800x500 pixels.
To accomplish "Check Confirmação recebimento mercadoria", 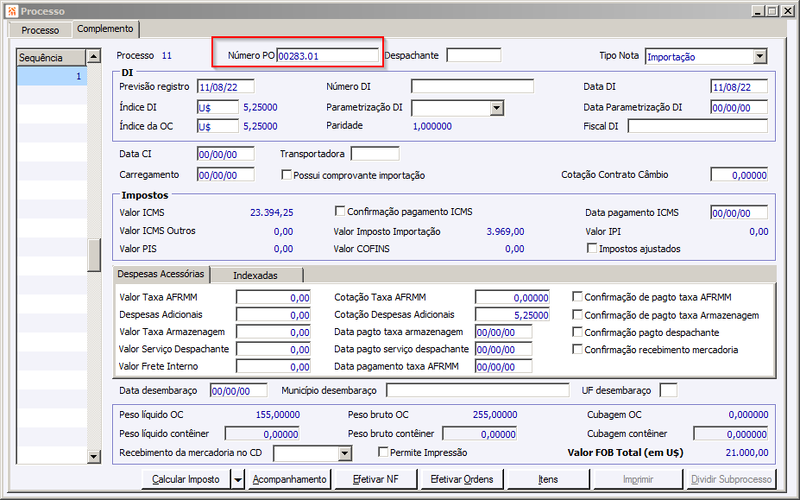I will 577,349.
